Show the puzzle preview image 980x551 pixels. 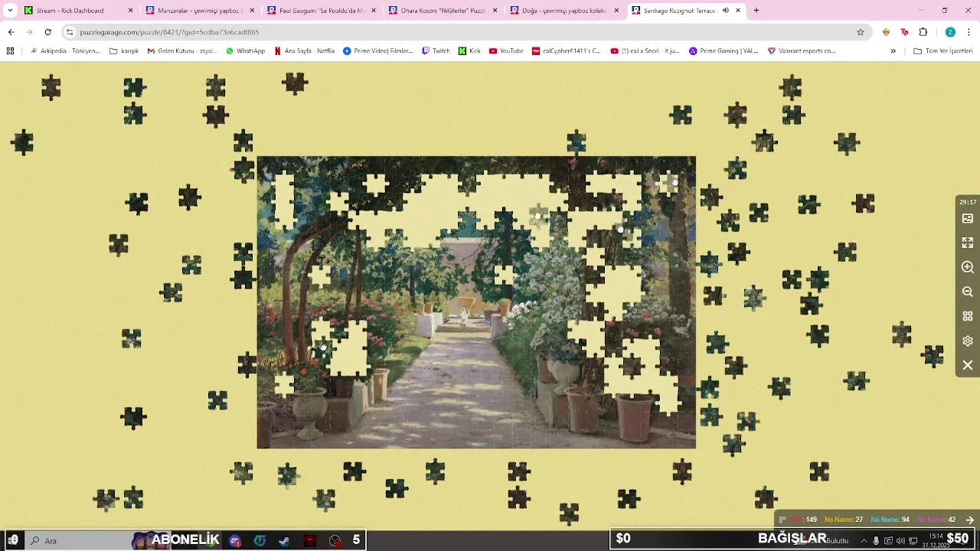[968, 218]
